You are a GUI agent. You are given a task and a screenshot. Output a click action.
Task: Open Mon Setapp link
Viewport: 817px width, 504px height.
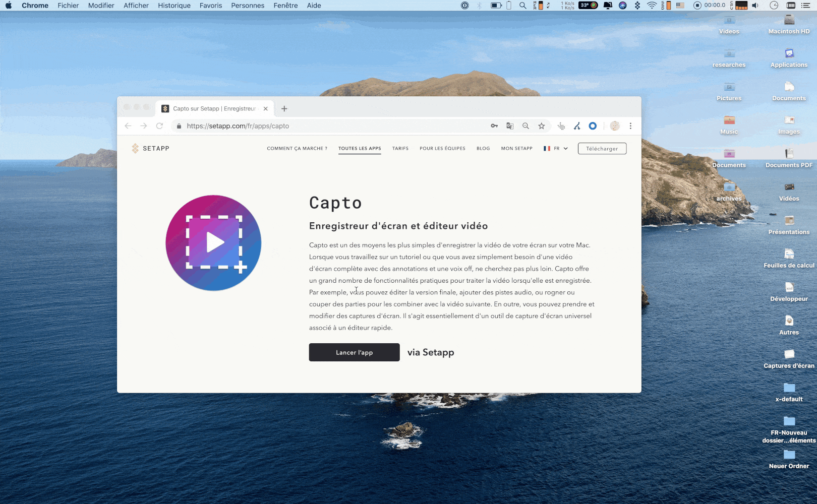click(516, 149)
